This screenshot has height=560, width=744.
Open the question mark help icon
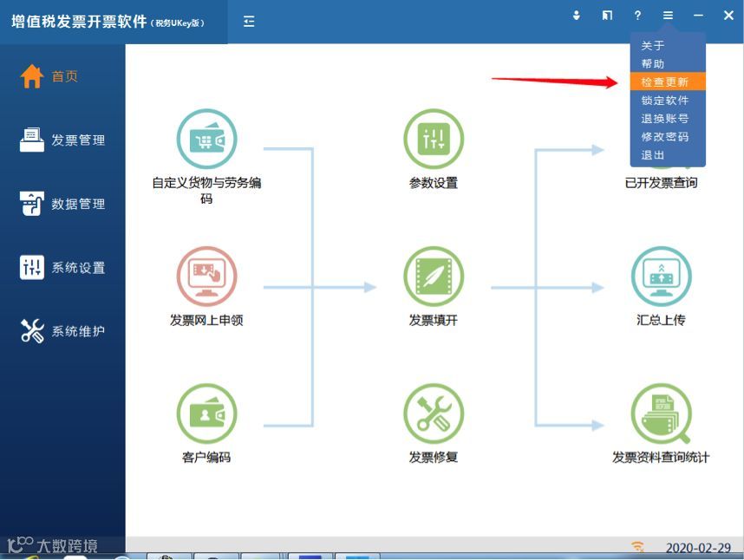(x=637, y=16)
